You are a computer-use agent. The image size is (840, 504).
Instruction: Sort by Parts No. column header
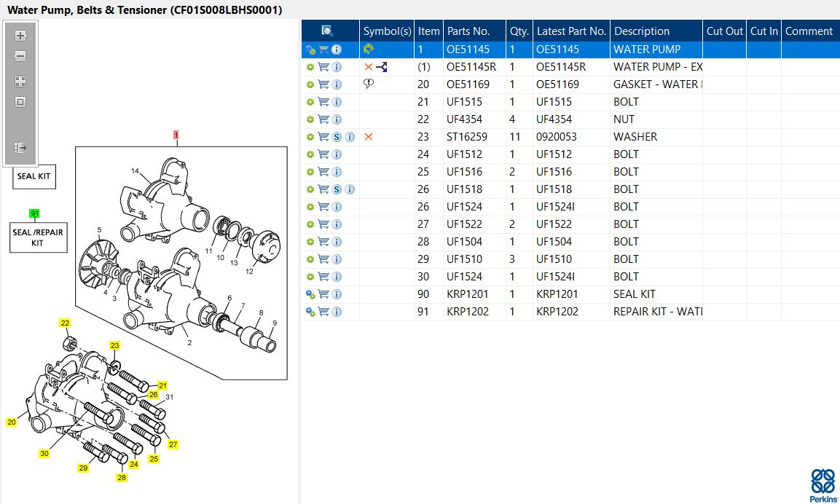coord(468,31)
